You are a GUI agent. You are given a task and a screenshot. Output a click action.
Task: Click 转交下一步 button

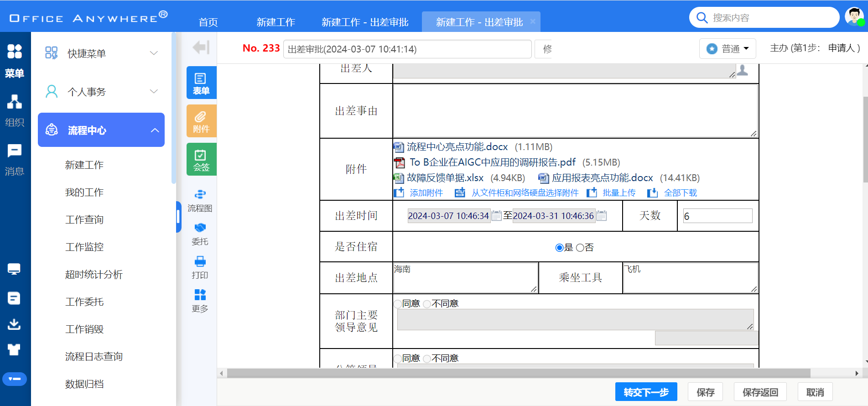[646, 392]
